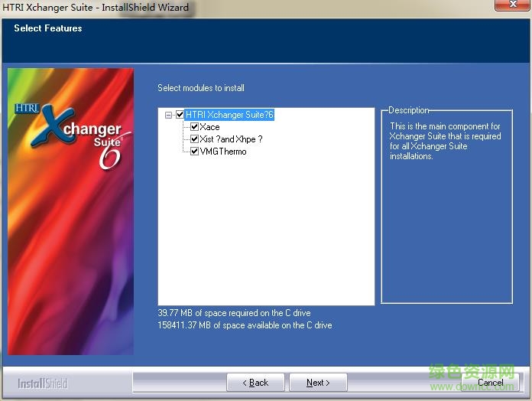532x401 pixels.
Task: Click the Next button
Action: click(x=318, y=383)
